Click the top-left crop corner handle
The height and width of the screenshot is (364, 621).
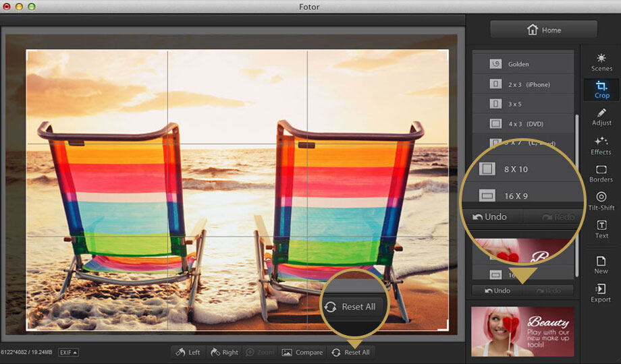pyautogui.click(x=30, y=54)
